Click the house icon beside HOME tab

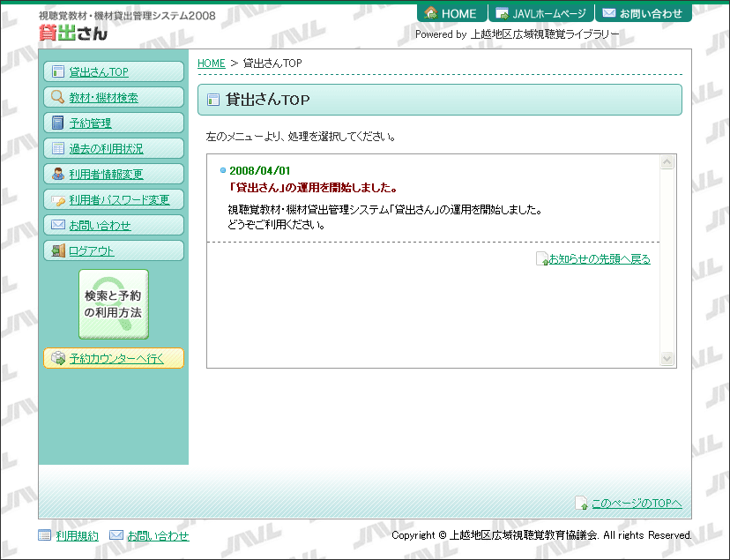[x=431, y=13]
